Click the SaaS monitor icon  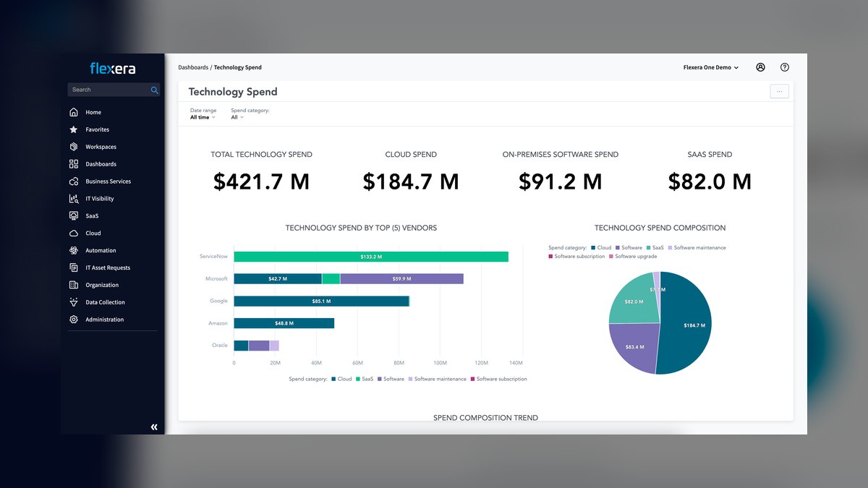pyautogui.click(x=74, y=216)
